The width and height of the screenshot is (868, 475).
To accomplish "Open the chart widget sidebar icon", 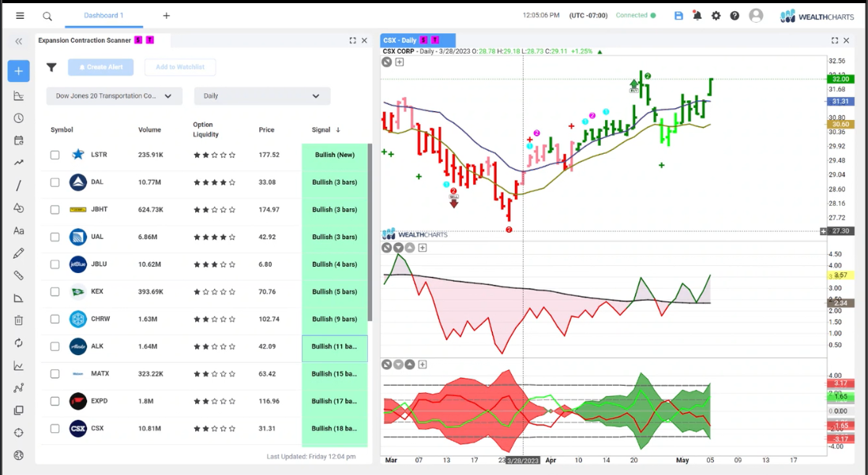I will pos(18,95).
